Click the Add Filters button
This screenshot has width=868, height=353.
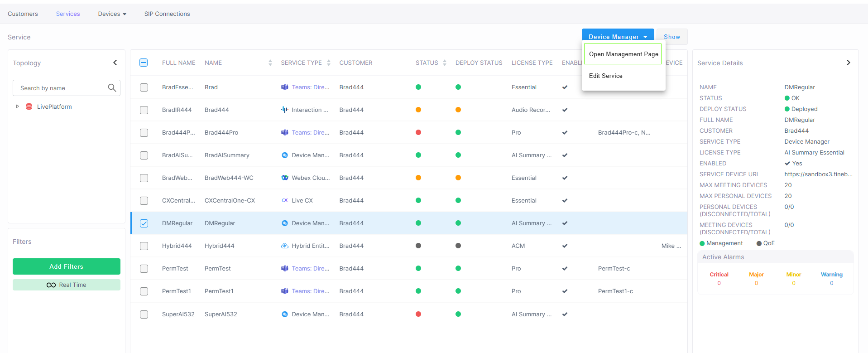coord(67,266)
